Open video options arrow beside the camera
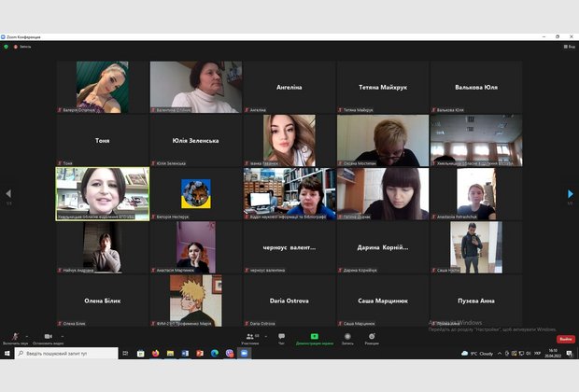 point(62,336)
